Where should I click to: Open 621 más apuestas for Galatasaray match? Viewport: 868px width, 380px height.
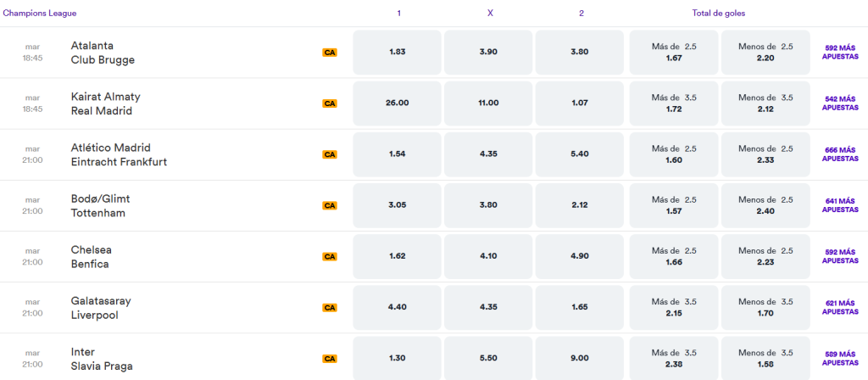(840, 307)
